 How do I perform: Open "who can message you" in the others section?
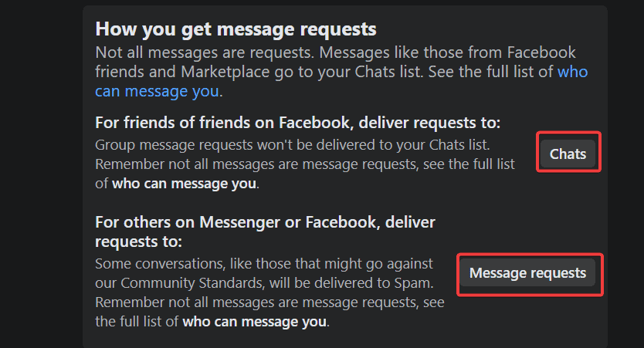(254, 322)
